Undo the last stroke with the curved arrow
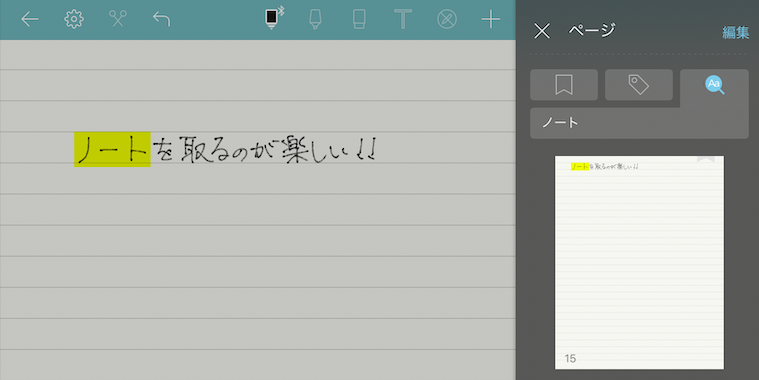759x380 pixels. point(161,19)
